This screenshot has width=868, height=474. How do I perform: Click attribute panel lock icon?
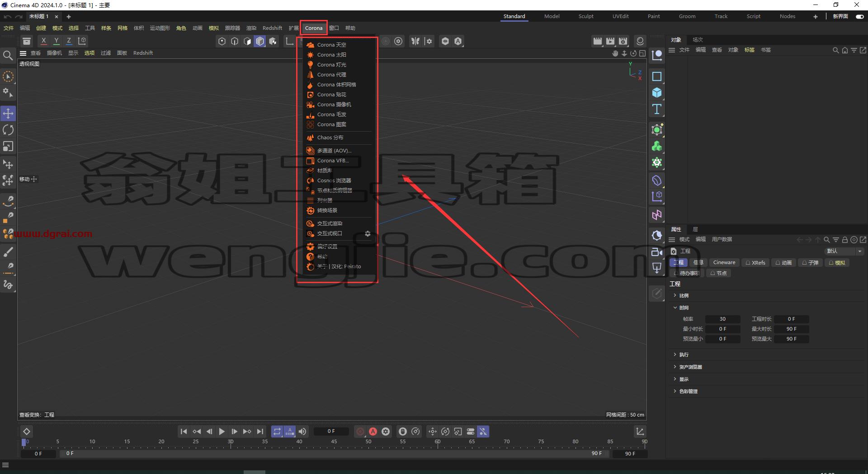844,240
